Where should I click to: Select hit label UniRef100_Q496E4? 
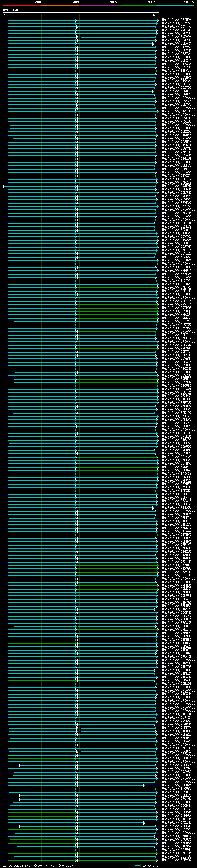coord(176,145)
